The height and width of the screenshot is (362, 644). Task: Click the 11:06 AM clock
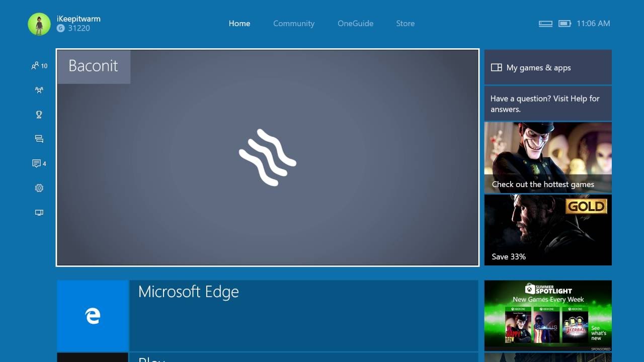pyautogui.click(x=593, y=24)
